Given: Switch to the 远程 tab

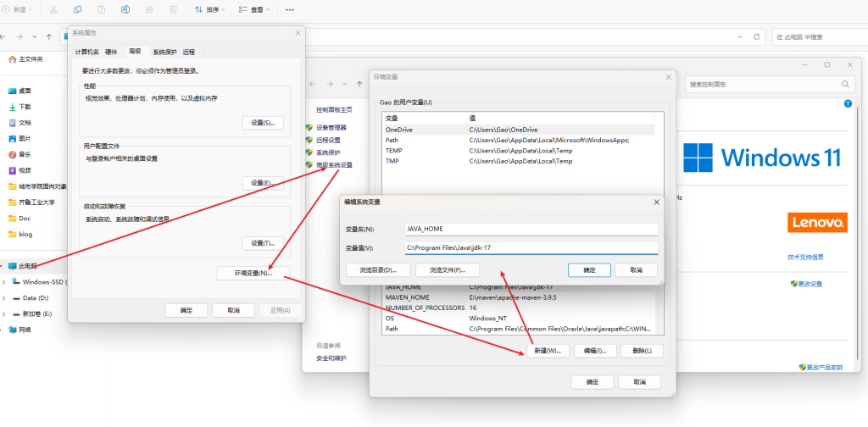Looking at the screenshot, I should coord(189,52).
